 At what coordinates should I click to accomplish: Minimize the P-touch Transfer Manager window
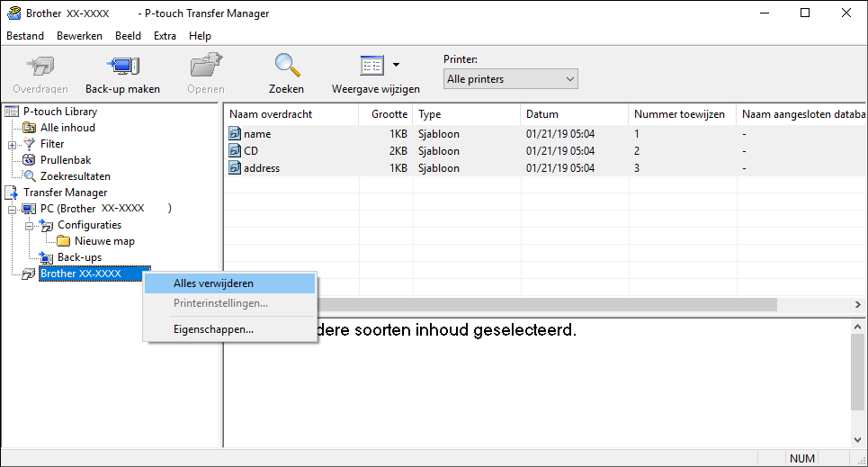(x=765, y=13)
